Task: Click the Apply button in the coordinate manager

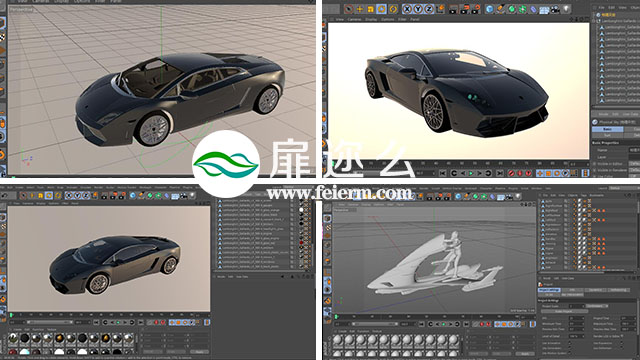Action: pos(199,351)
